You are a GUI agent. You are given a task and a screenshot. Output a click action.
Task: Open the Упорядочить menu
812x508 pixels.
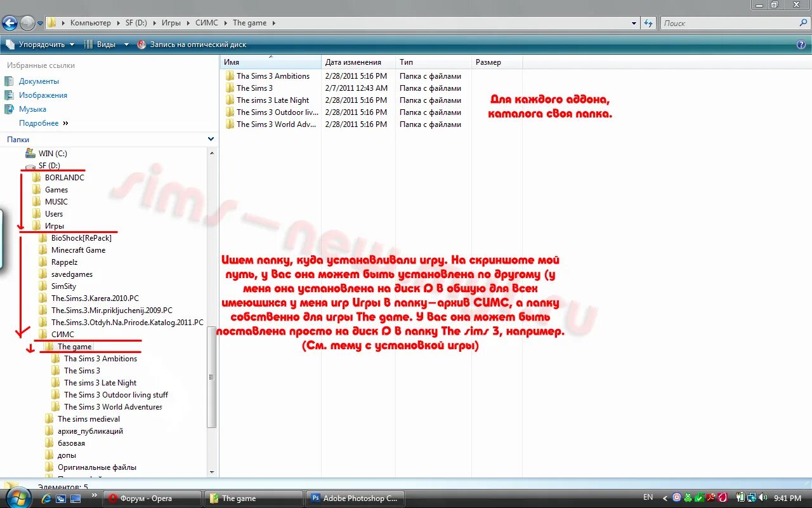click(41, 44)
